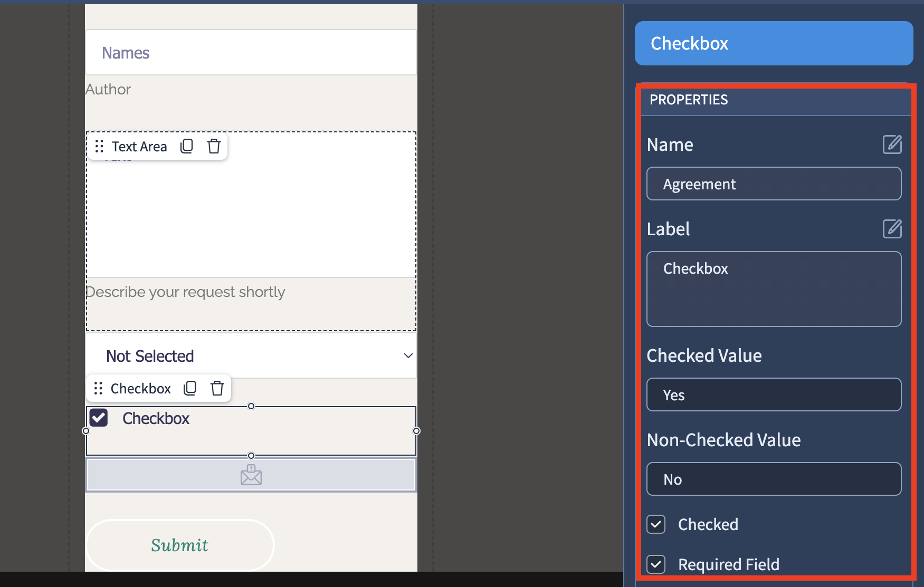Viewport: 924px width, 587px height.
Task: Grab the Checkbox drag handle dots
Action: pyautogui.click(x=98, y=389)
